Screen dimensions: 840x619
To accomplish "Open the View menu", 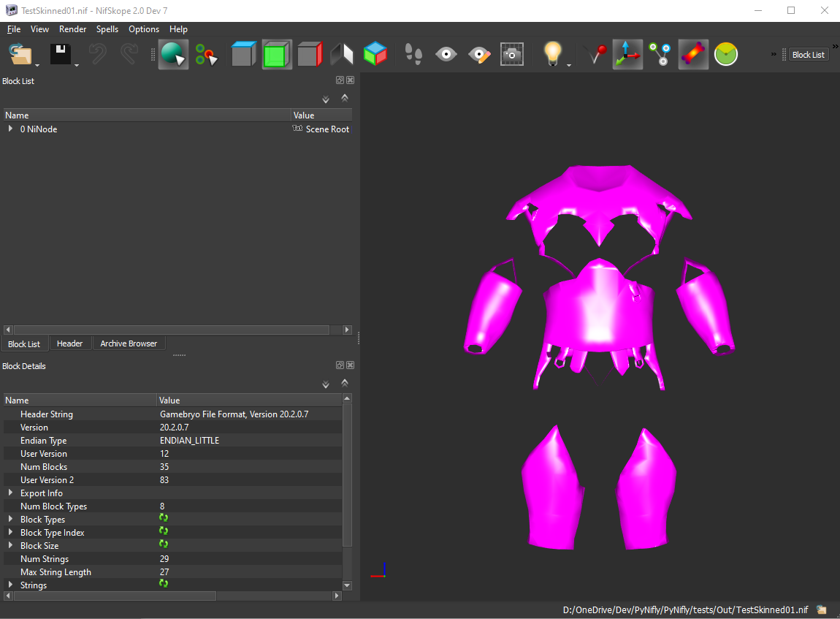I will pos(39,29).
